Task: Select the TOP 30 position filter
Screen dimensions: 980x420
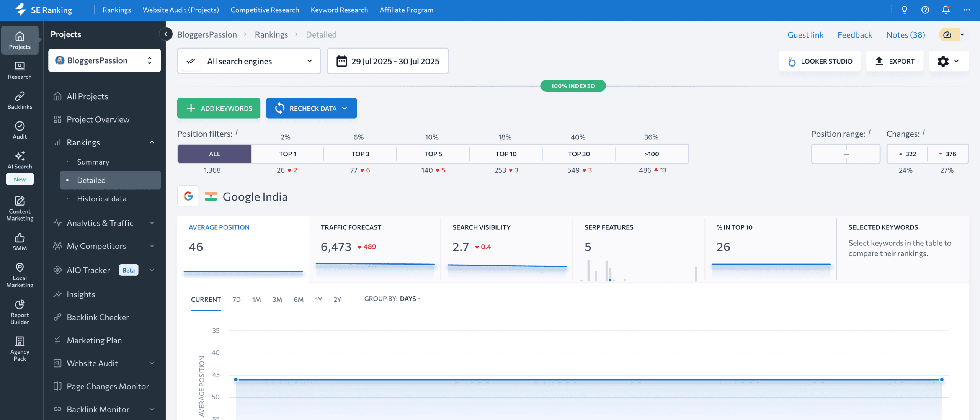Action: pyautogui.click(x=578, y=154)
